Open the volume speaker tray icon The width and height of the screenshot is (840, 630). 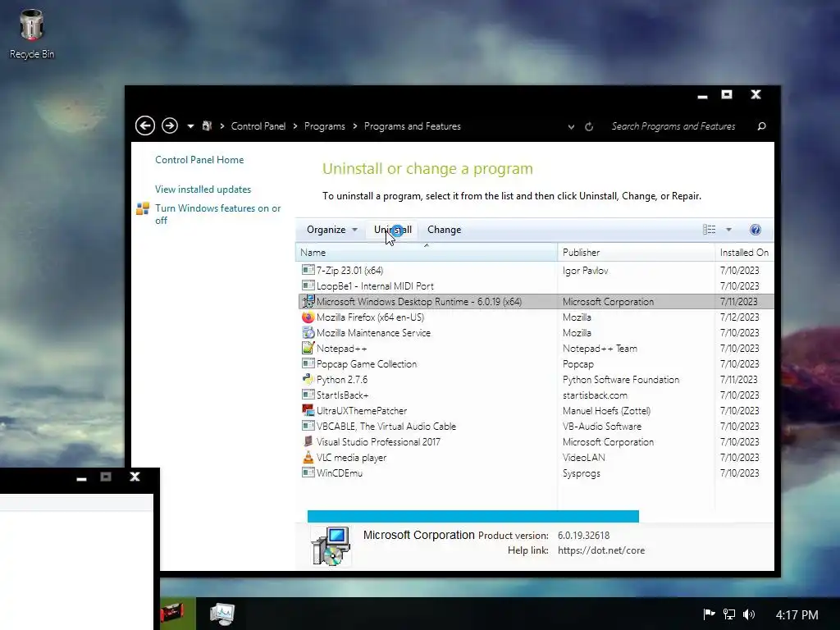(x=749, y=614)
